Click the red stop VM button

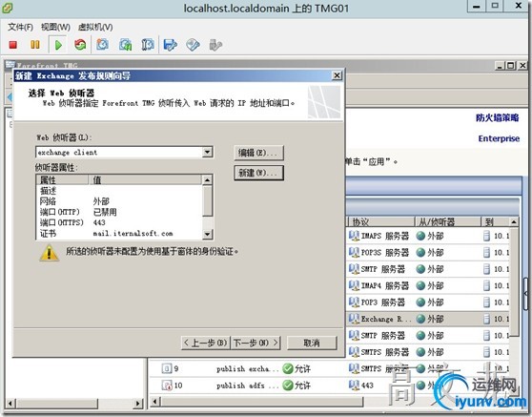click(x=13, y=45)
